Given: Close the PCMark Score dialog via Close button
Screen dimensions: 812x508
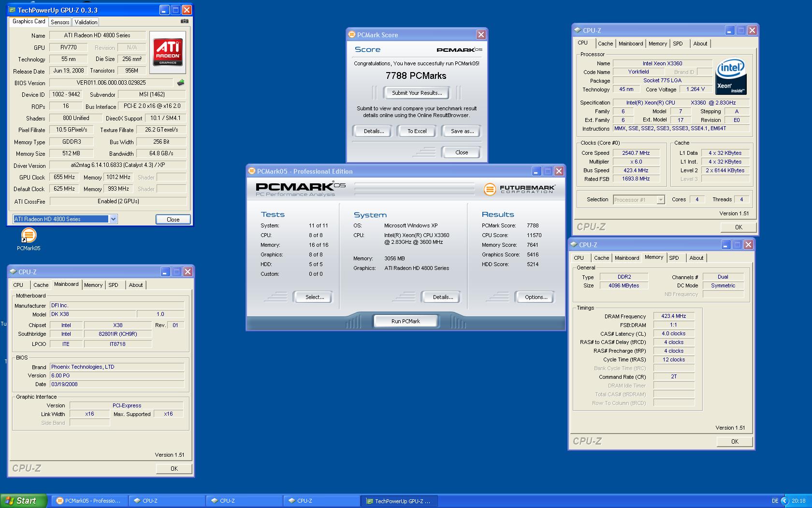Looking at the screenshot, I should pyautogui.click(x=461, y=152).
